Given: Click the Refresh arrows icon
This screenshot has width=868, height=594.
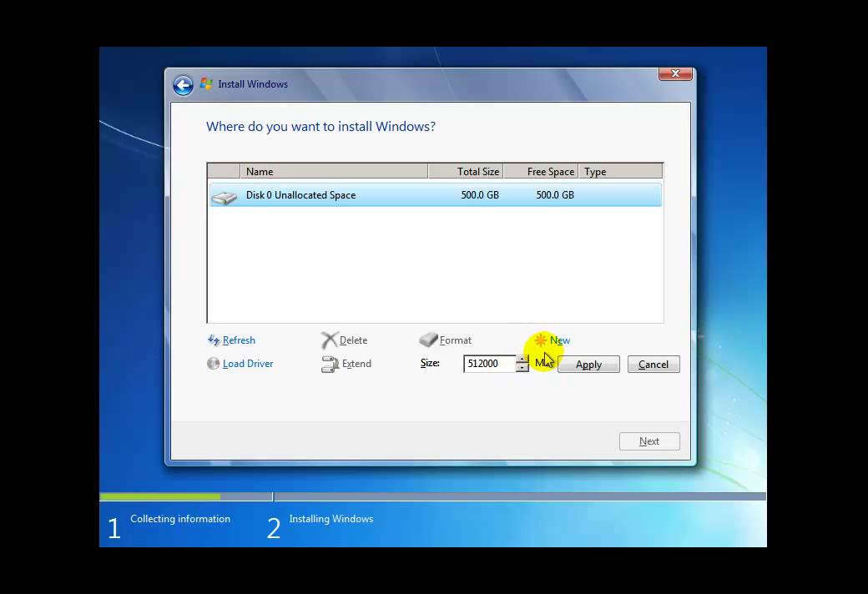Looking at the screenshot, I should coord(214,340).
